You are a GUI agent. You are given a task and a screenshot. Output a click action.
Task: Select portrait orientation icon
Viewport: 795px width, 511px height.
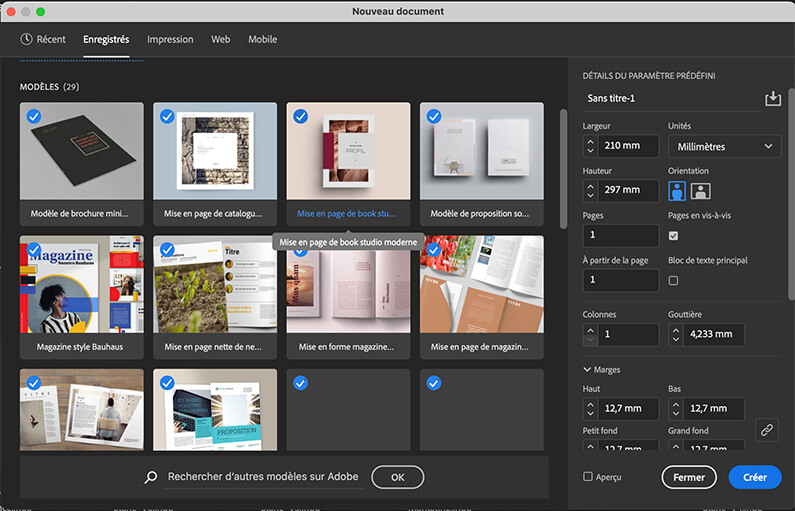coord(677,191)
